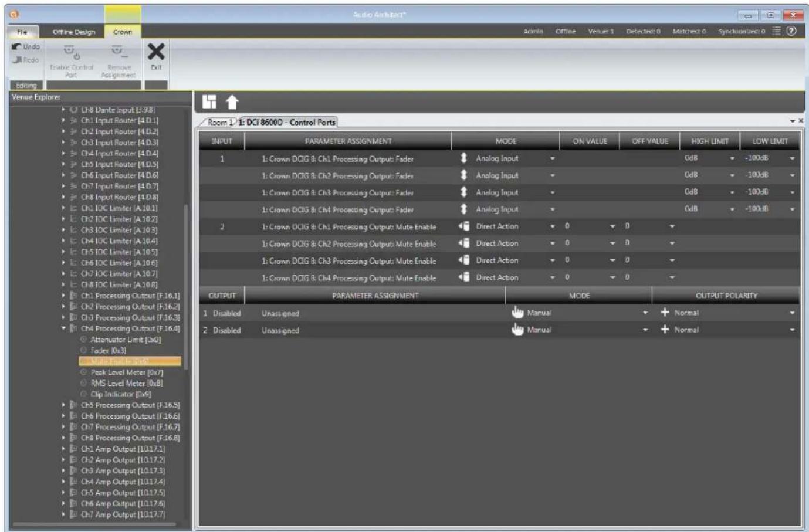Click the Venue: 1 status text

click(601, 31)
